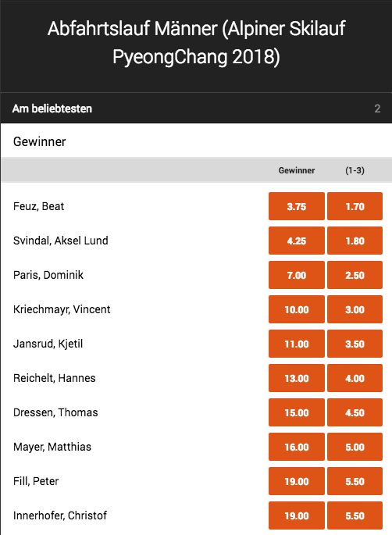Choose Svindal, Aksel Lund winner odds 4.25
Image resolution: width=392 pixels, height=535 pixels.
point(297,241)
